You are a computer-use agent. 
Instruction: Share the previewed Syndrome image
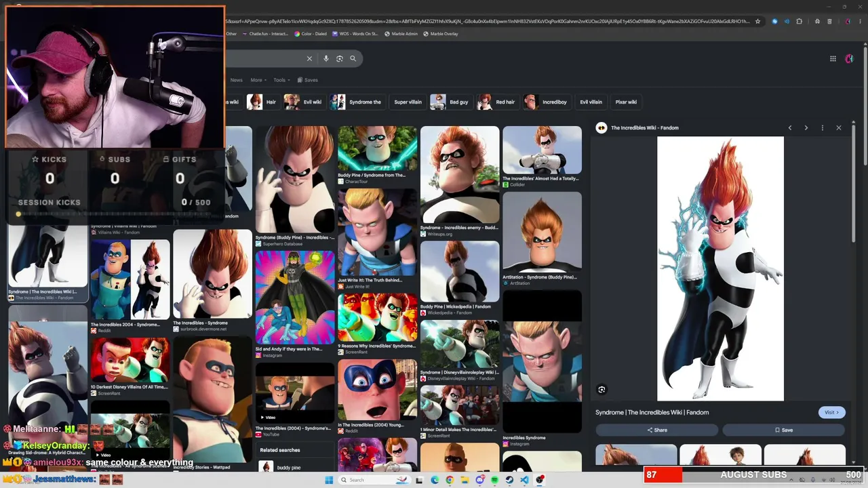coord(656,430)
